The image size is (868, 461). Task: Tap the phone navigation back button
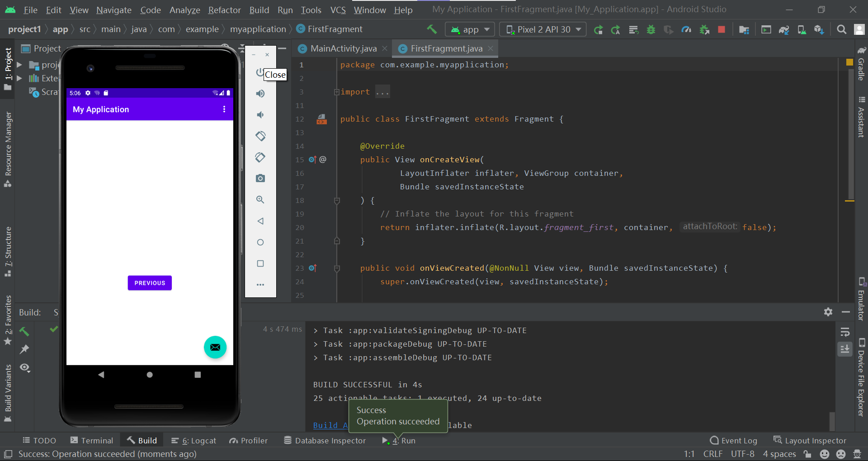point(101,375)
